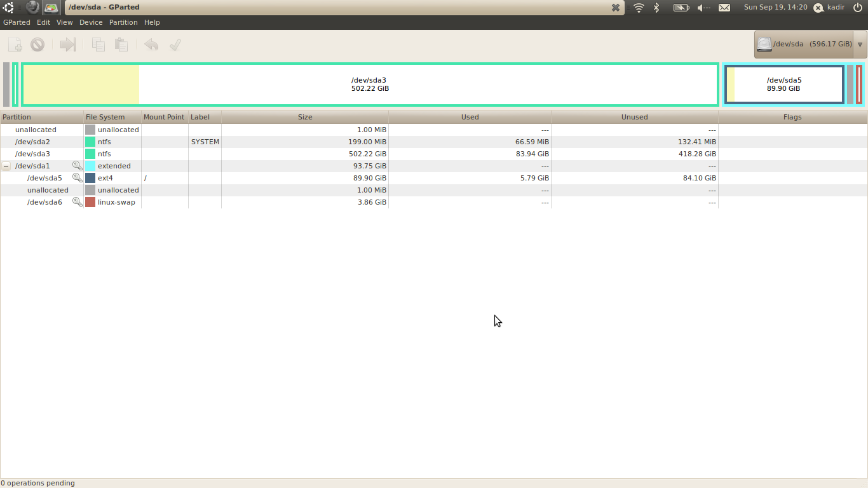The width and height of the screenshot is (868, 488).
Task: Open the Partition menu
Action: 123,22
